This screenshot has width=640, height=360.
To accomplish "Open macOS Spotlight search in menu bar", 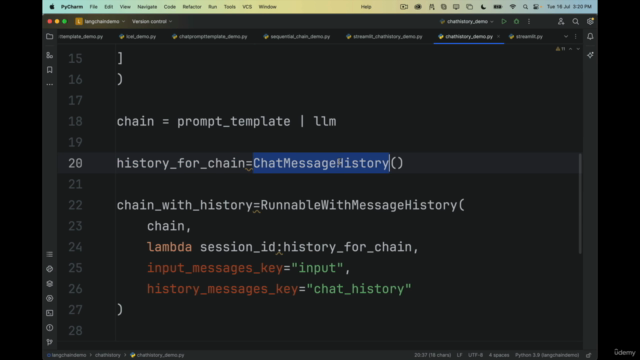I will tap(525, 7).
